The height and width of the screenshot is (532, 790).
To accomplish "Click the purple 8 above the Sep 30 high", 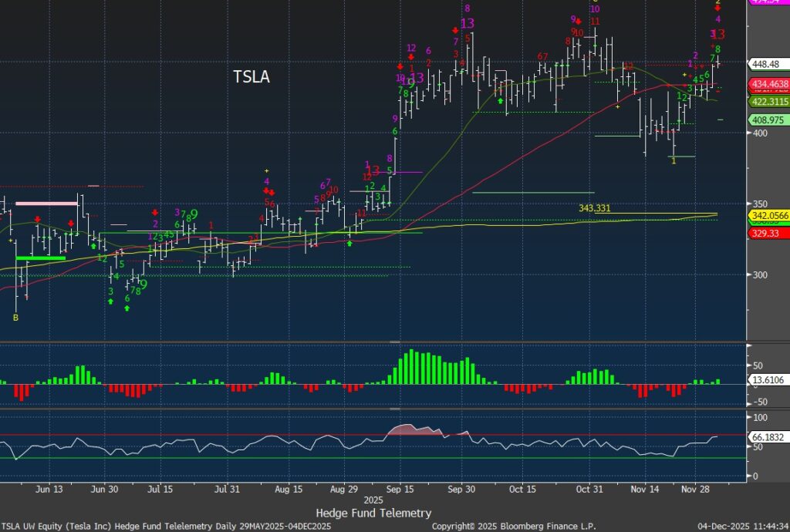I will [x=467, y=9].
